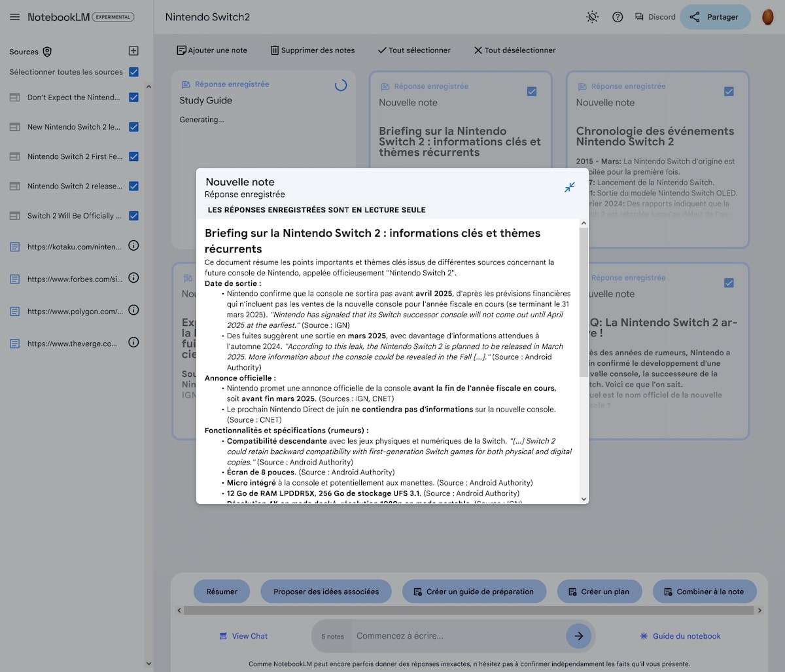Click Ajouter une note
785x672 pixels.
coord(212,50)
